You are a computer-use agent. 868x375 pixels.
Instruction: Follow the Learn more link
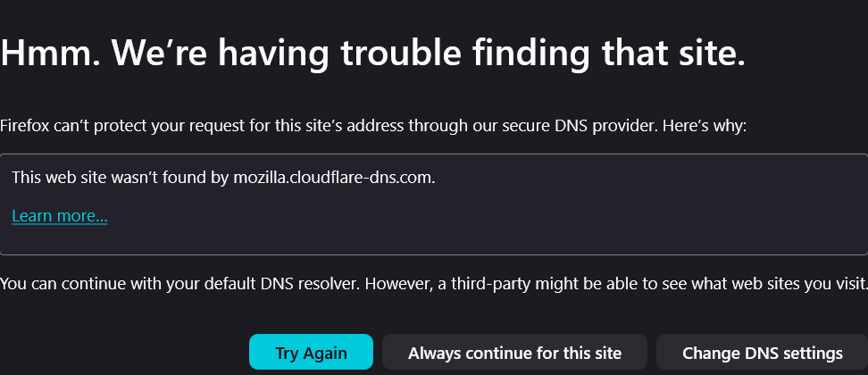[x=59, y=216]
